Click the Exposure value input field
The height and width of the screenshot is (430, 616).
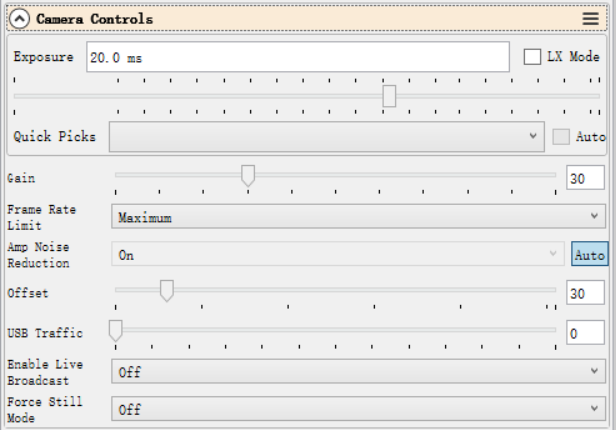297,57
